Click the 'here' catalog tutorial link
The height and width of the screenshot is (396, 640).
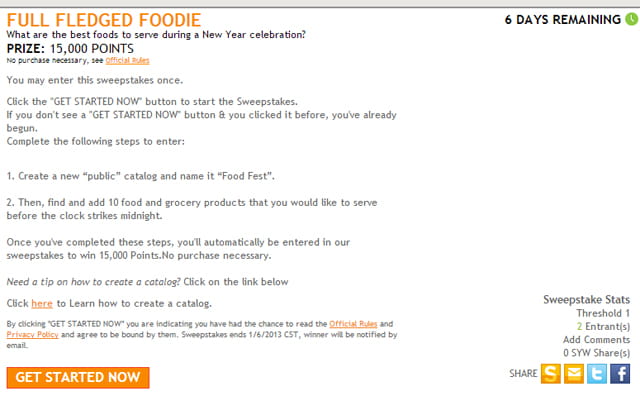pos(42,303)
